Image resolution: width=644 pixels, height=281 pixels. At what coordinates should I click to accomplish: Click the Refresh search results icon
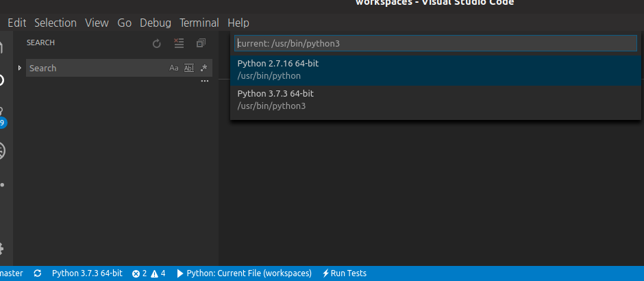(x=156, y=43)
